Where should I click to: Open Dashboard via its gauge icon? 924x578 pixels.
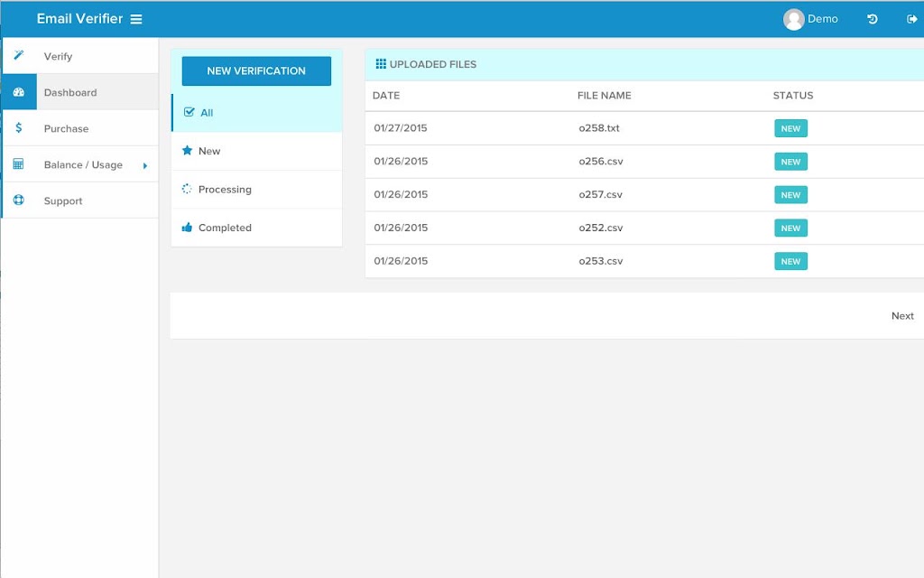click(x=19, y=92)
